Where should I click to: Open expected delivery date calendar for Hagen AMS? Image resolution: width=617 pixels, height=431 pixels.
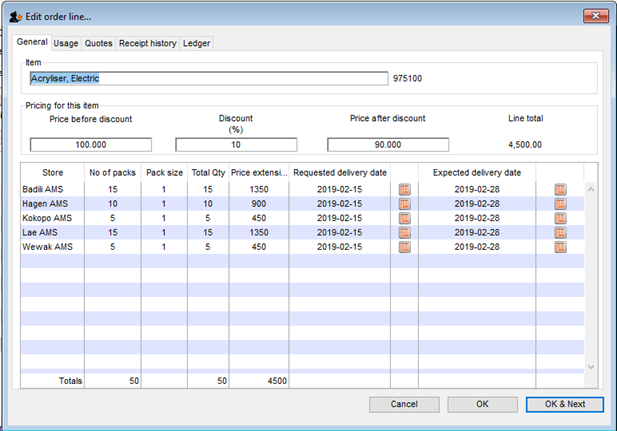(x=561, y=203)
